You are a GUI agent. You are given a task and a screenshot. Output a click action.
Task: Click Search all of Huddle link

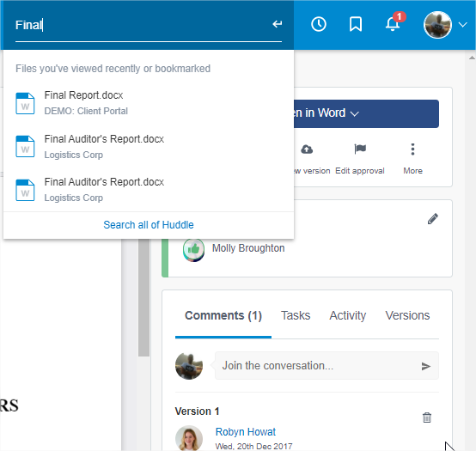pos(149,225)
